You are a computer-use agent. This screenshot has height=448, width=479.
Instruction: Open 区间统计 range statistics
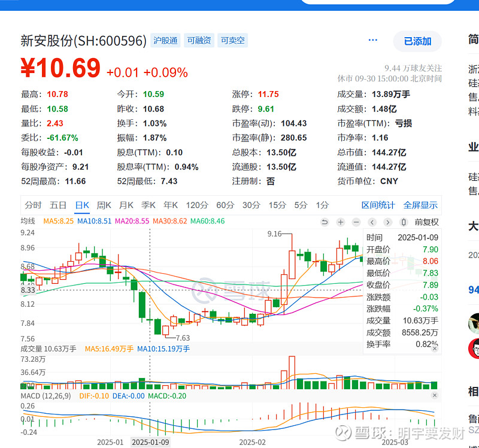pos(378,205)
